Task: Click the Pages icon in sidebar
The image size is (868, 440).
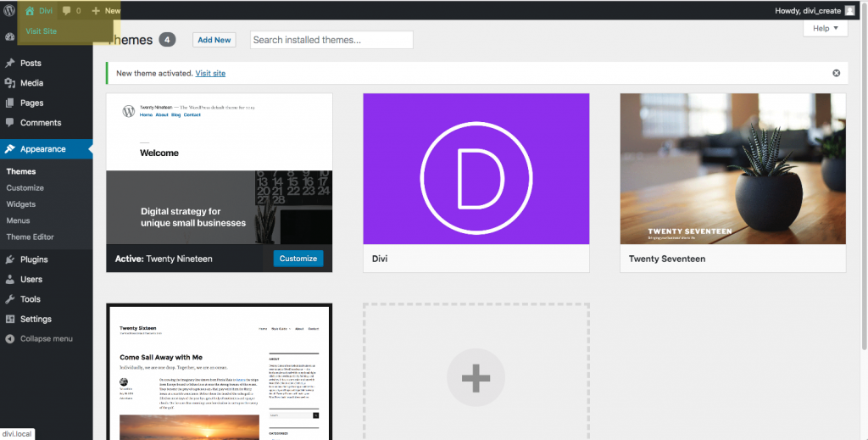Action: point(9,103)
